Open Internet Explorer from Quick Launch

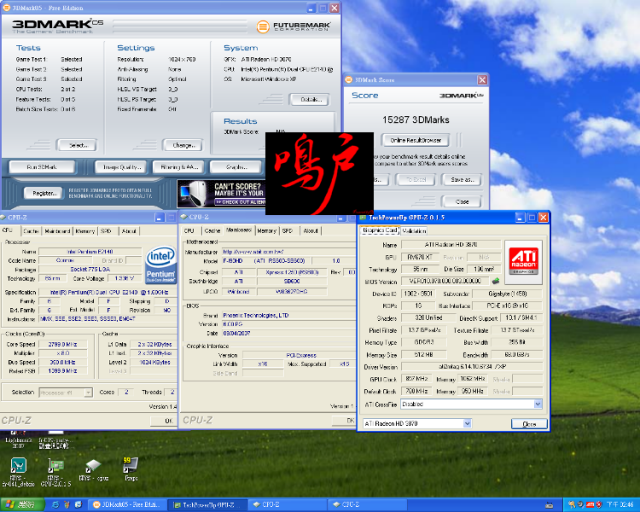(x=56, y=505)
